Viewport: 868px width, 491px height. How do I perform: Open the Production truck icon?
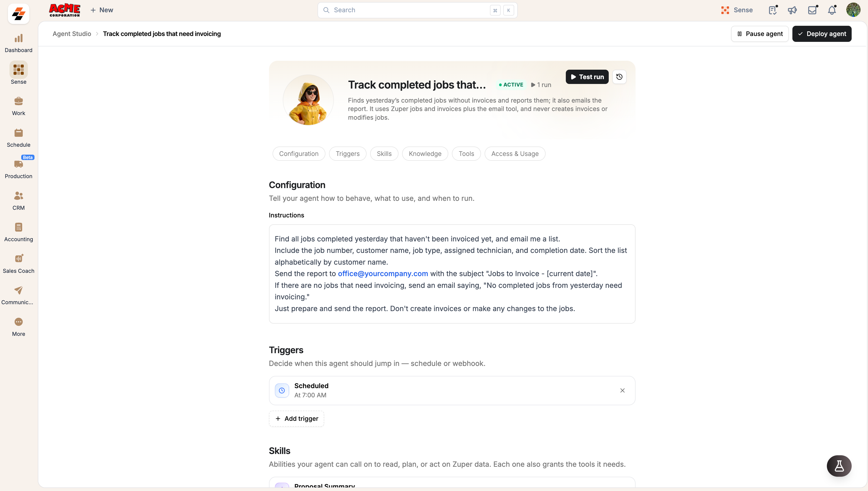[19, 164]
